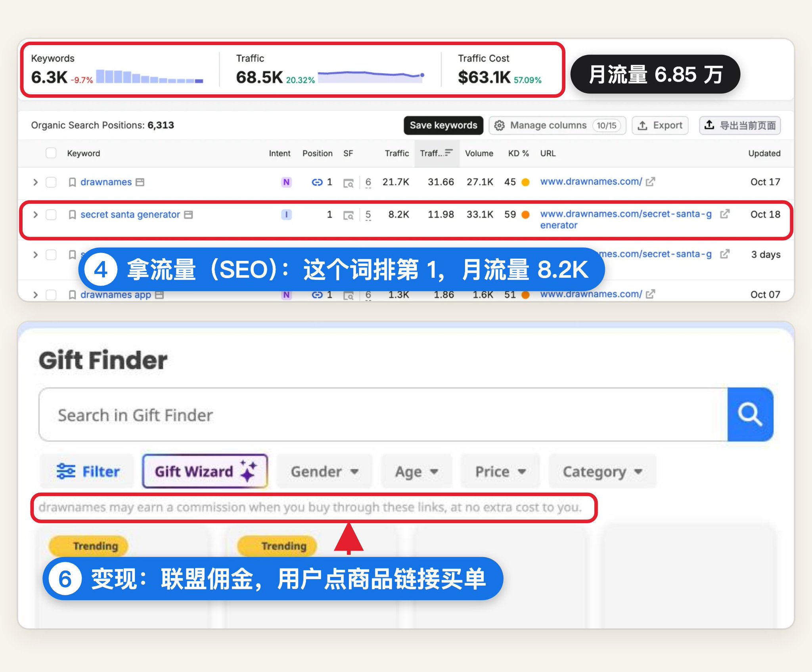Image resolution: width=812 pixels, height=672 pixels.
Task: Click the Oct 17 updated date
Action: [765, 182]
